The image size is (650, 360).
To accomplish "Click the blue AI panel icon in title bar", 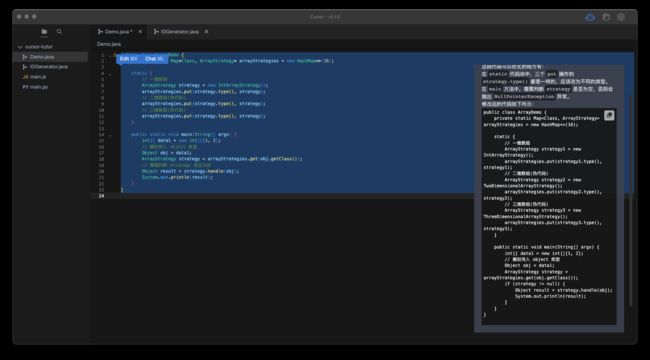I will tap(590, 17).
